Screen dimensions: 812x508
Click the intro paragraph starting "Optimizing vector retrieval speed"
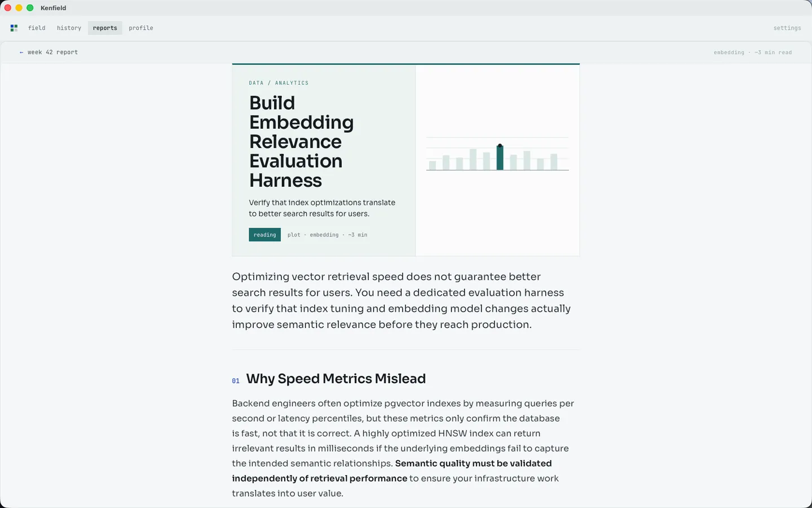tap(401, 300)
